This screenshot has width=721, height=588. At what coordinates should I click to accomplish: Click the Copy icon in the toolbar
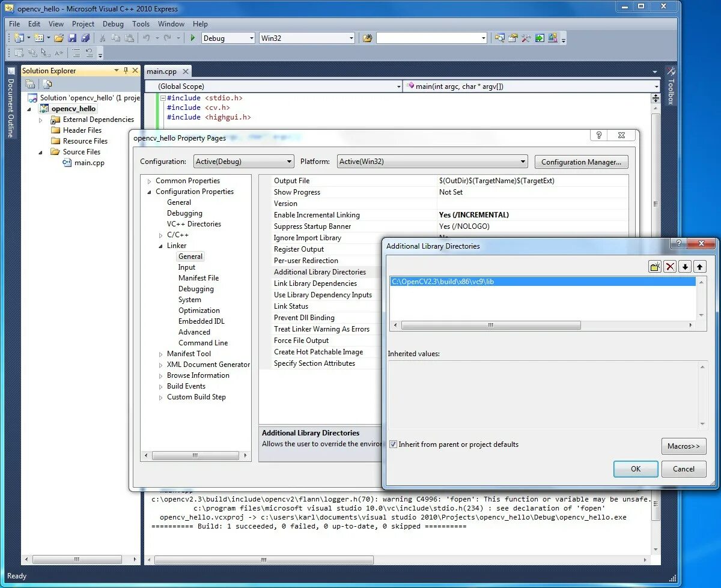116,38
